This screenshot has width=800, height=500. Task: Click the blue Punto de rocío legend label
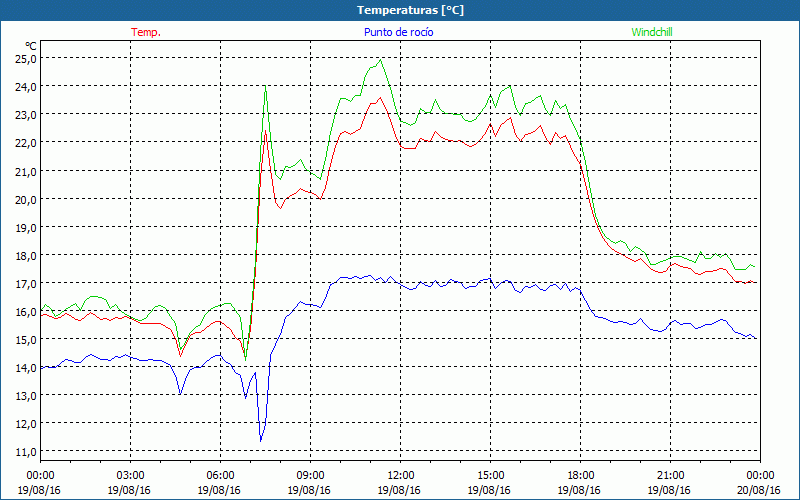point(398,32)
